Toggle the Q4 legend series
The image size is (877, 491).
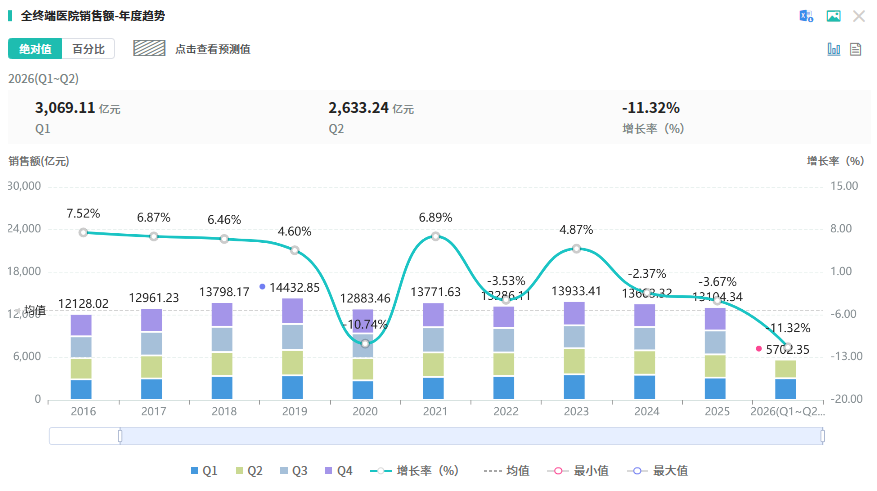338,471
